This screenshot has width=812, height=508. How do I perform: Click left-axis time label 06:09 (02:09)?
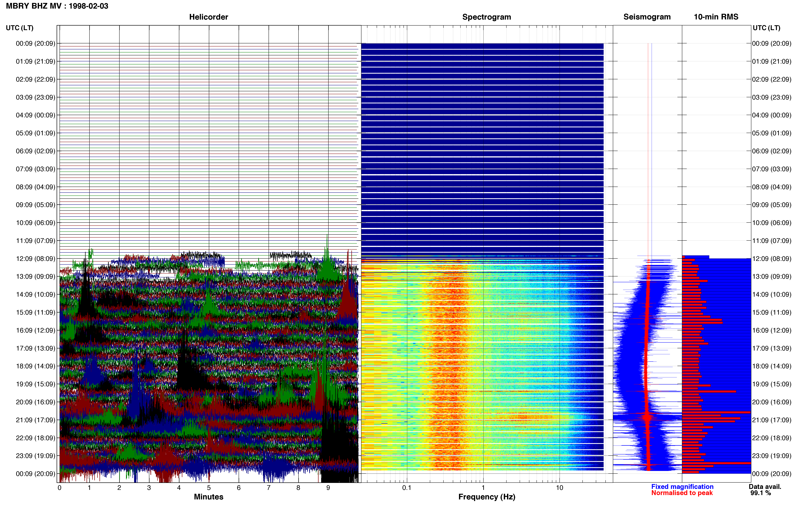(36, 151)
